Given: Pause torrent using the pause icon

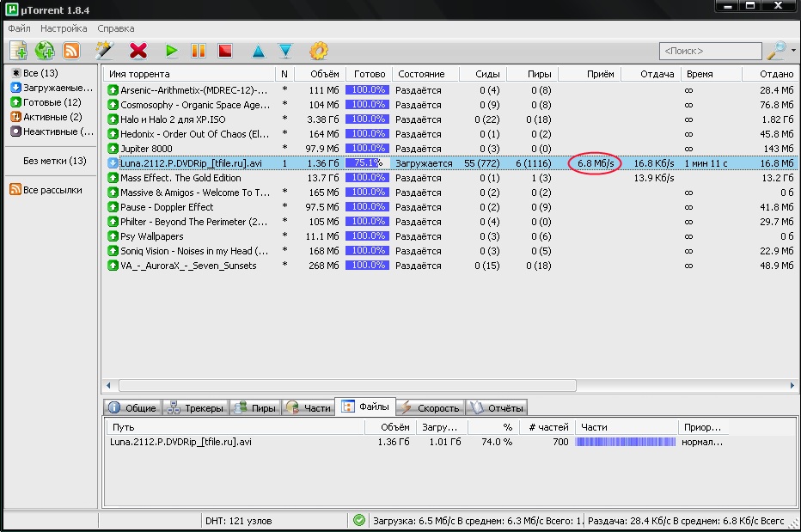Looking at the screenshot, I should coord(199,51).
